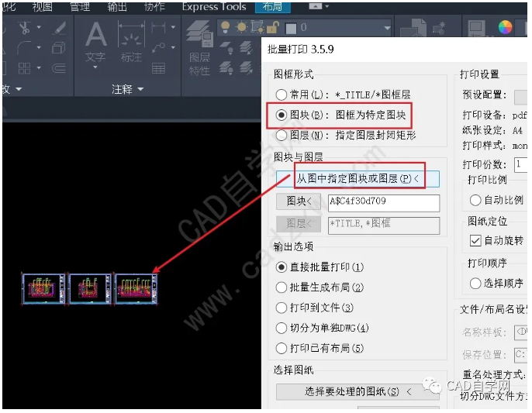
Task: Select the Leader arrow tool
Action: [x=158, y=47]
